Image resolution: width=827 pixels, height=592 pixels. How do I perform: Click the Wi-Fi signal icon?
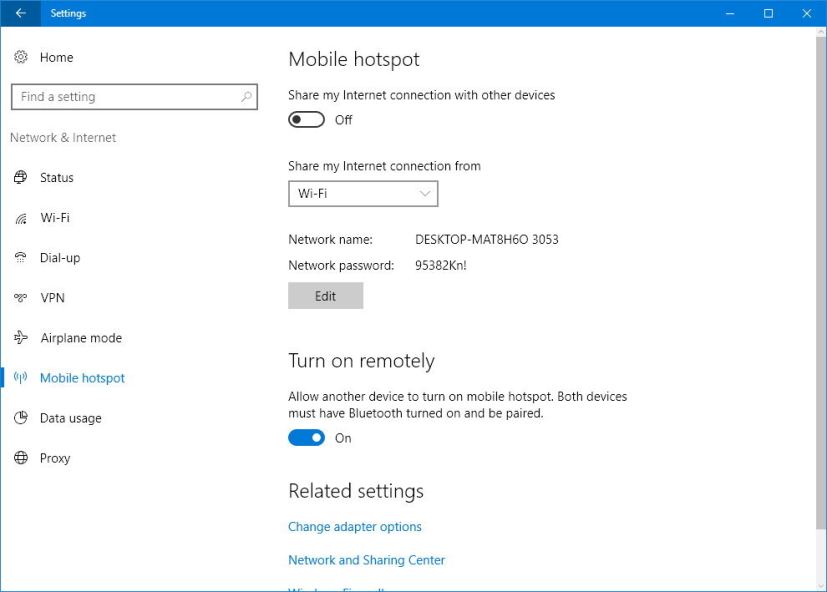click(21, 218)
